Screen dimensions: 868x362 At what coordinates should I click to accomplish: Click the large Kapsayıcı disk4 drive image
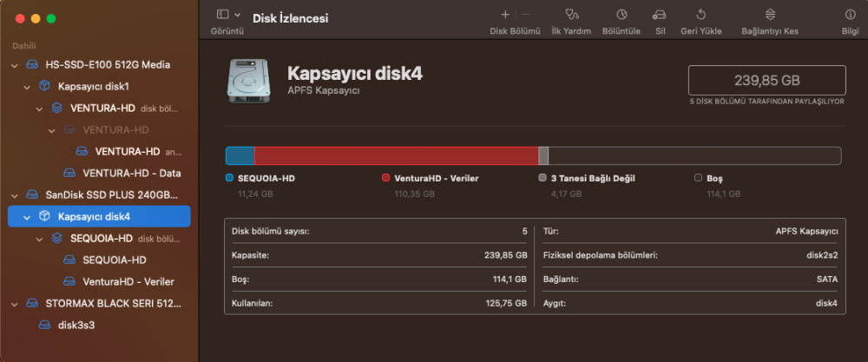tap(247, 81)
